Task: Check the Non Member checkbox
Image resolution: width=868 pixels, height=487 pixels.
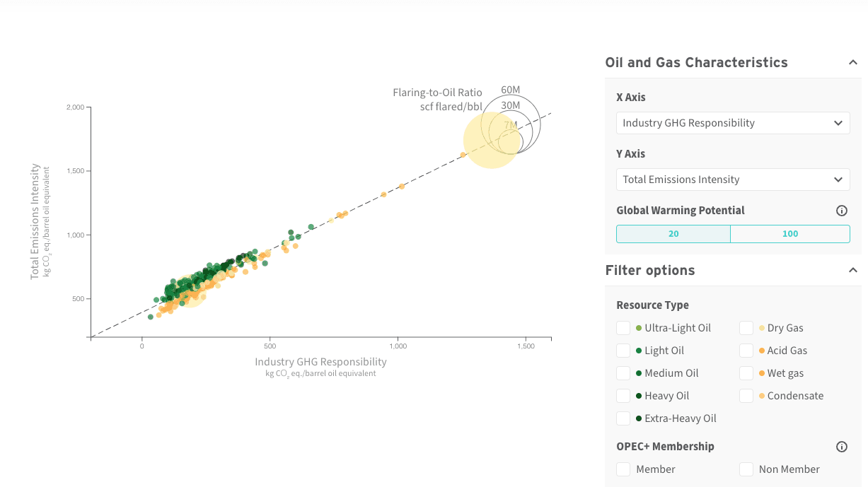Action: coord(746,469)
